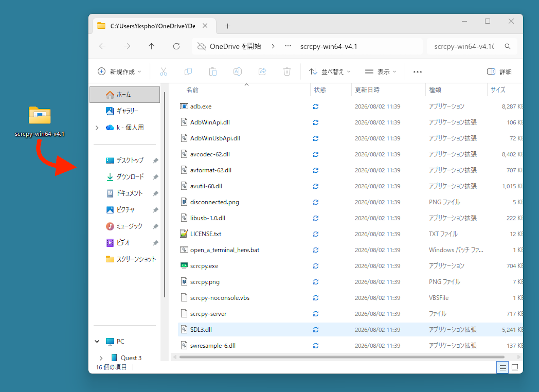The width and height of the screenshot is (539, 392).
Task: Select the disconnected.png file icon
Action: 184,202
